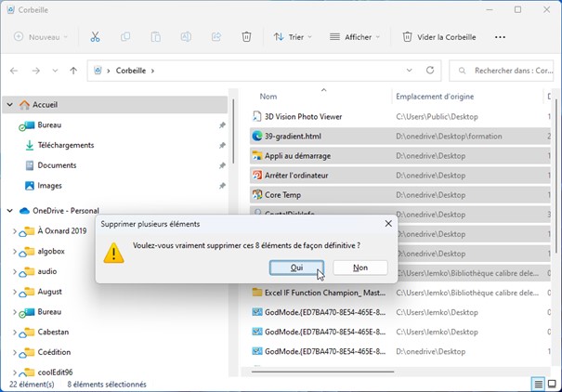Viewport: 562px width, 392px height.
Task: Sort by the Nom column header
Action: [x=268, y=97]
